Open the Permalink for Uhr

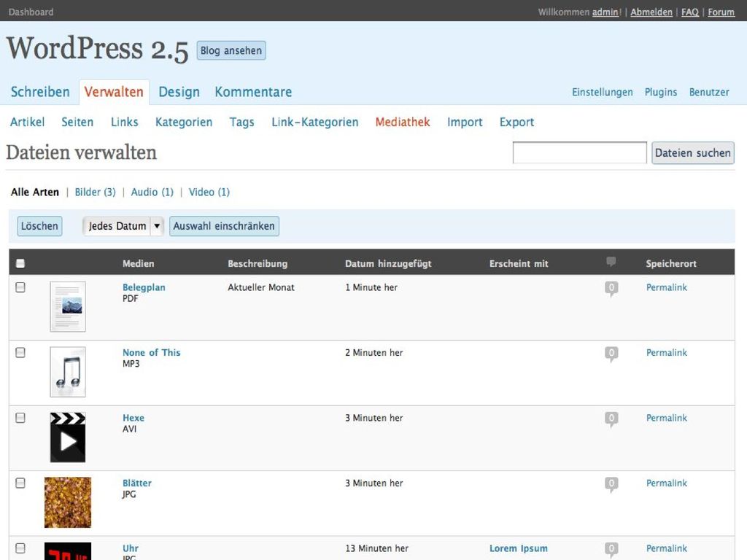(667, 548)
